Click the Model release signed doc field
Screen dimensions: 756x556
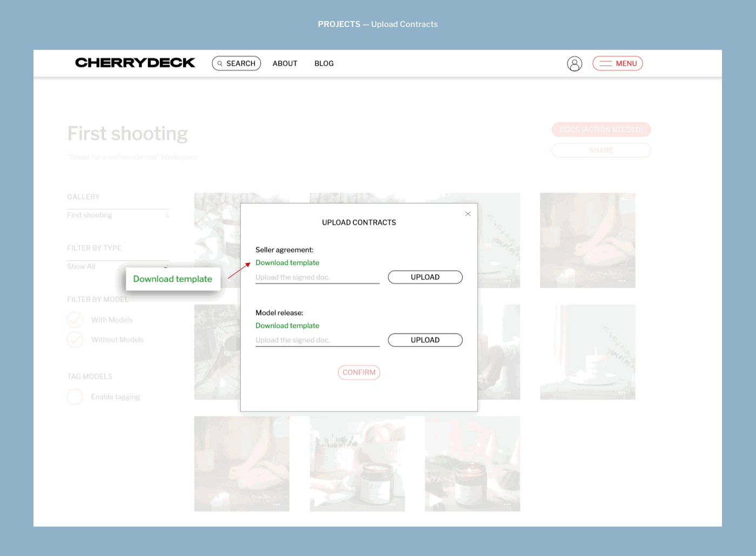click(317, 340)
